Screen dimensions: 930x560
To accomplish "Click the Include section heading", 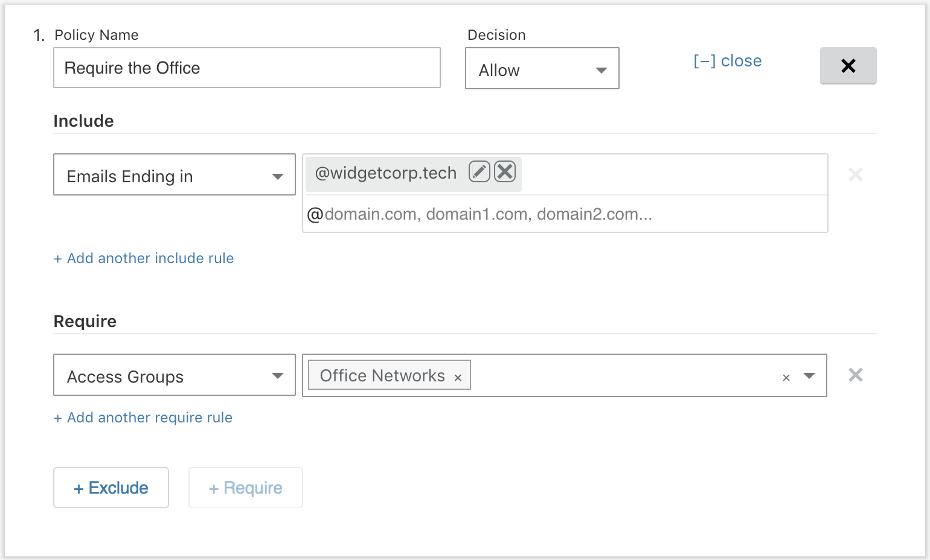I will [84, 121].
